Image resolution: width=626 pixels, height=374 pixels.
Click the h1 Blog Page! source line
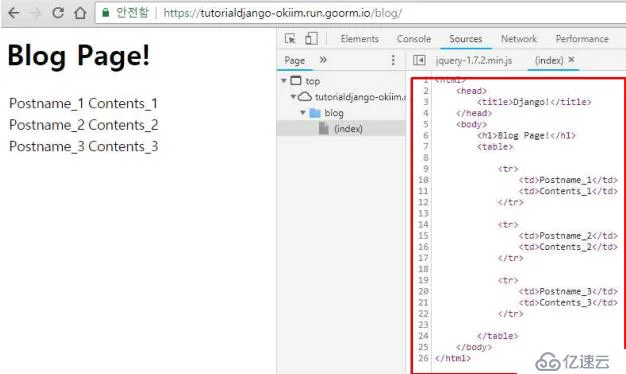526,135
